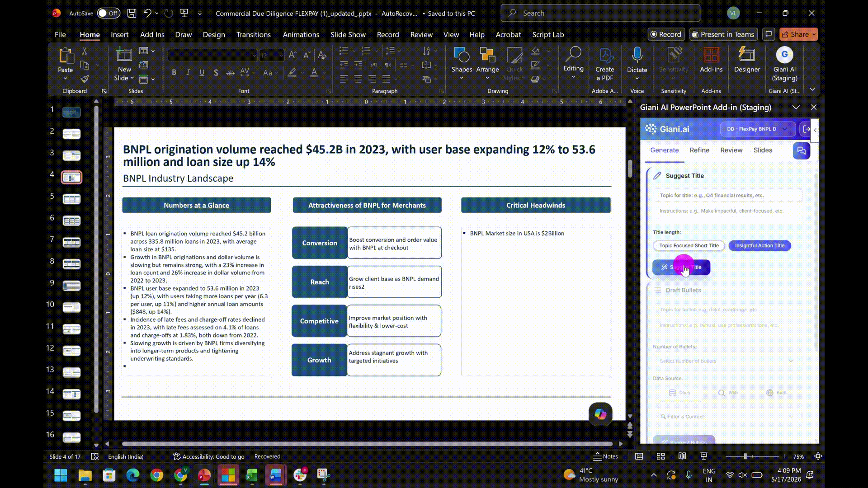Toggle Strikethrough formatting

point(230,72)
